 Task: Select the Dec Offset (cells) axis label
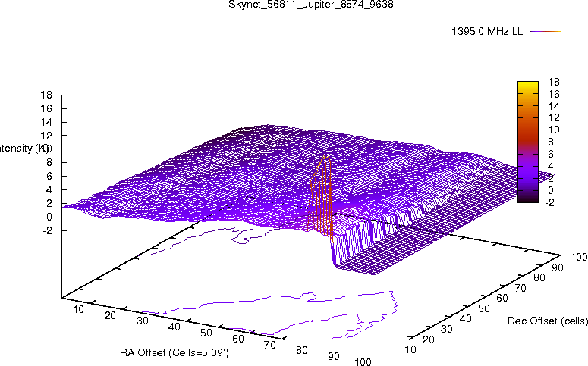[547, 321]
